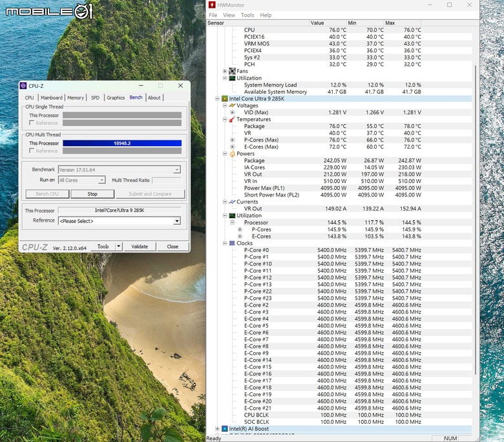Expand the Intel(R) AI Boost node

(217, 429)
